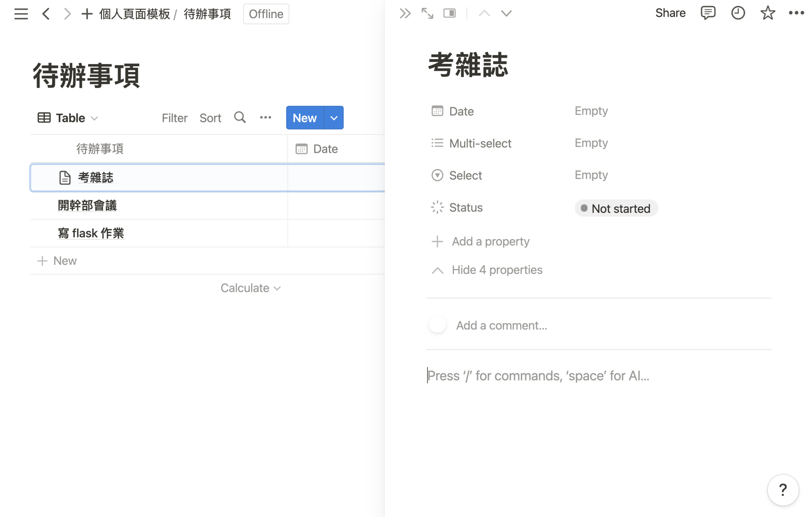Open the help question mark button
Image resolution: width=812 pixels, height=517 pixels.
coord(782,489)
